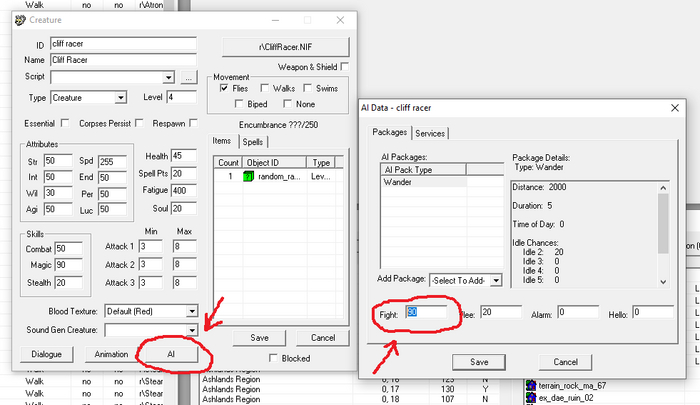700x405 pixels.
Task: Close the AI Data dialog
Action: (x=675, y=108)
